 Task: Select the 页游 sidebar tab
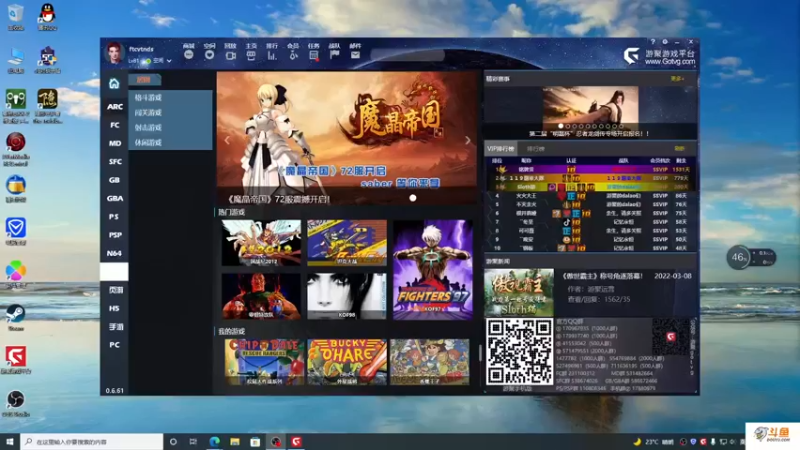[114, 290]
